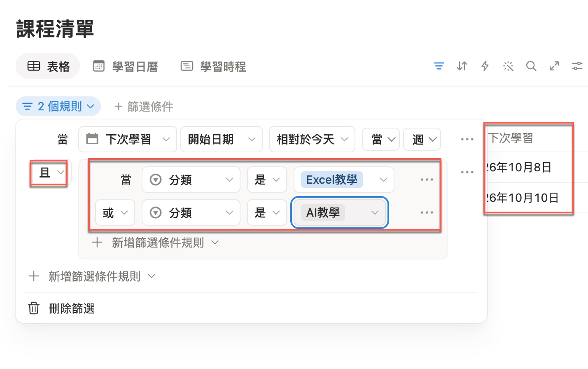Select the 26年10月10日 date cell
588x369 pixels.
pyautogui.click(x=522, y=198)
